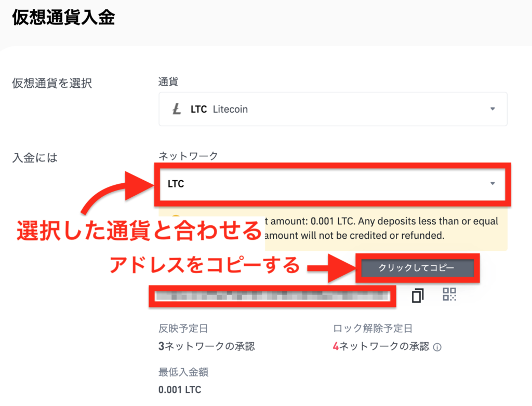This screenshot has width=532, height=406.
Task: Select the blurred deposit address field
Action: click(x=272, y=296)
